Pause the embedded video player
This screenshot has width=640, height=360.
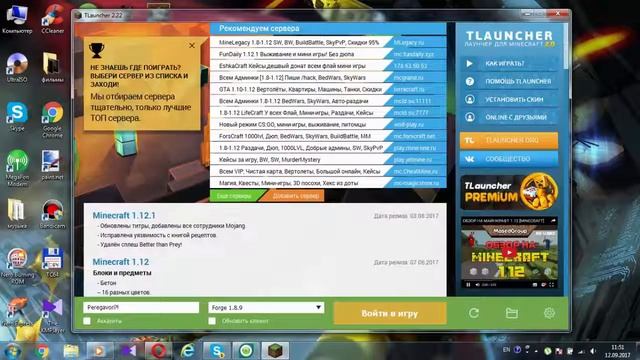[468, 284]
